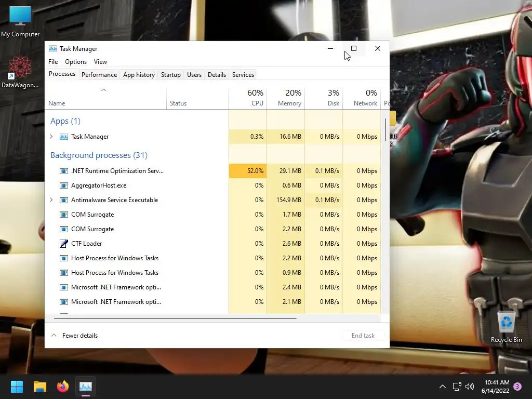Select Microsoft .NET Framework row at 2.4 MB
The height and width of the screenshot is (399, 532).
click(213, 287)
